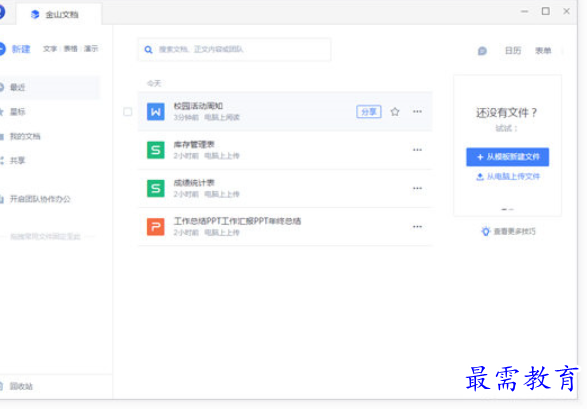Open the chat message bubble icon
This screenshot has width=587, height=410.
[x=482, y=51]
